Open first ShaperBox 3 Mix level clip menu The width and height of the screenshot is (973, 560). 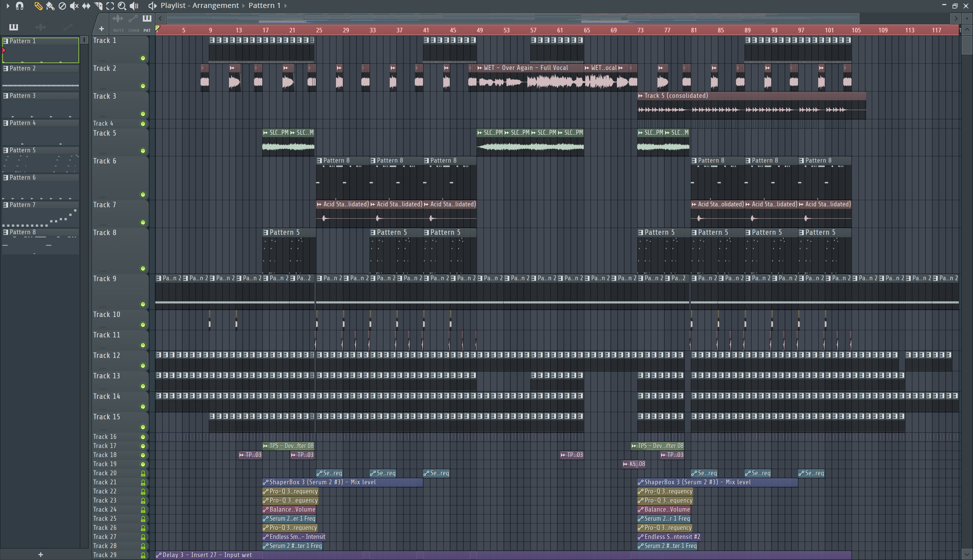point(265,482)
